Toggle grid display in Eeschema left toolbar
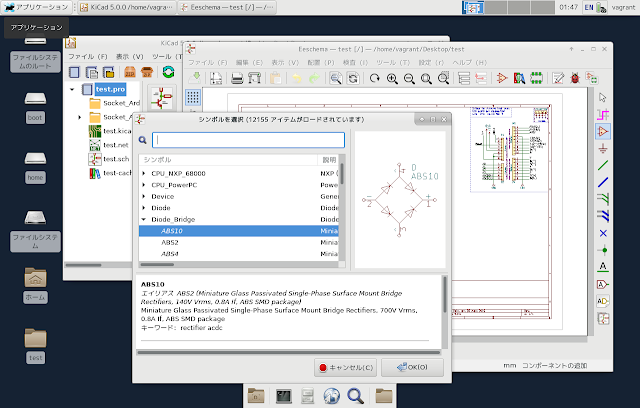The image size is (640, 408). pos(193,98)
